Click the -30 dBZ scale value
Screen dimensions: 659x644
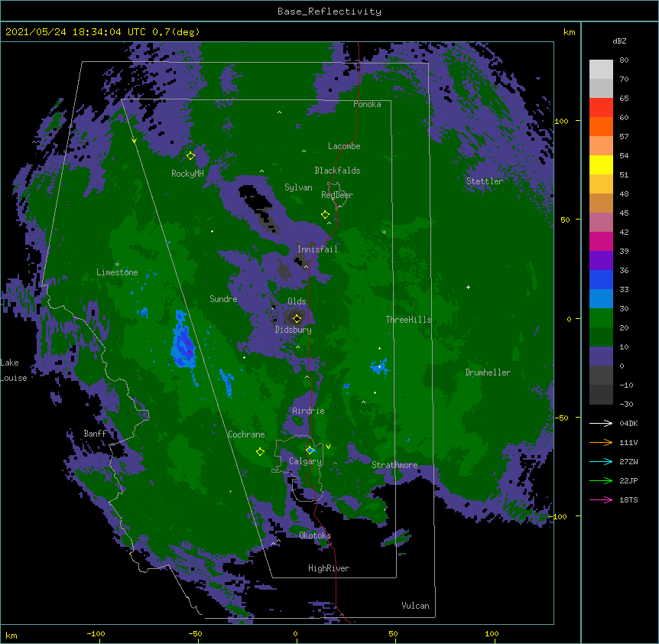(626, 404)
